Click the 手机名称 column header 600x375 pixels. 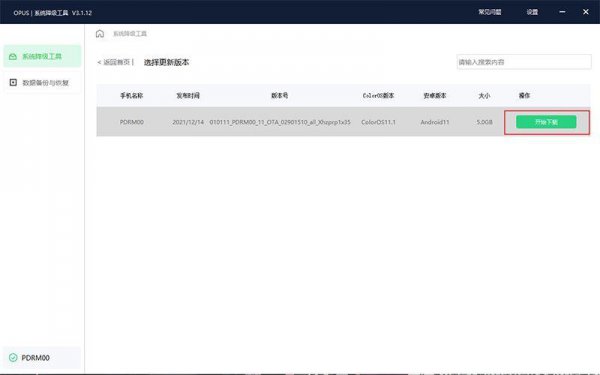[x=132, y=96]
